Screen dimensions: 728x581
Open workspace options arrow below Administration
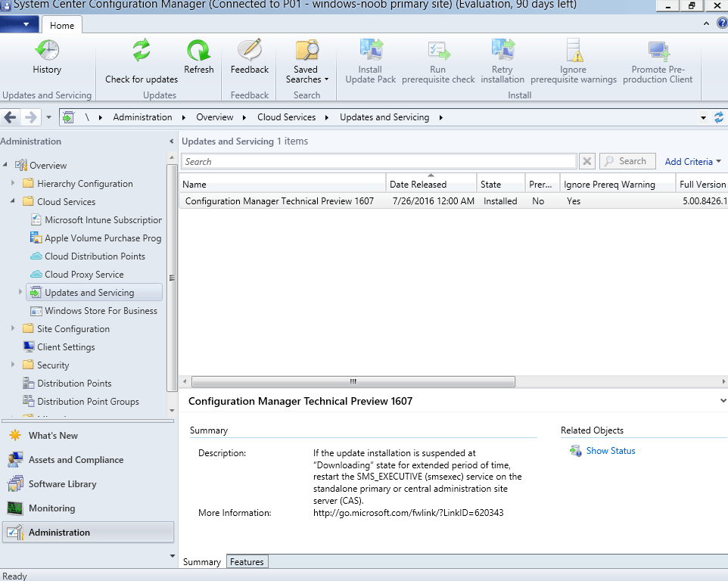[x=173, y=555]
